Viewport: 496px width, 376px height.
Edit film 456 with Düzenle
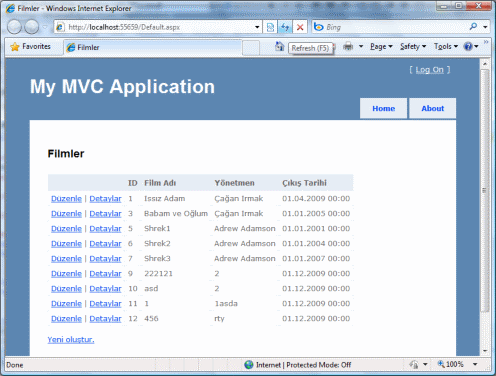[x=66, y=319]
